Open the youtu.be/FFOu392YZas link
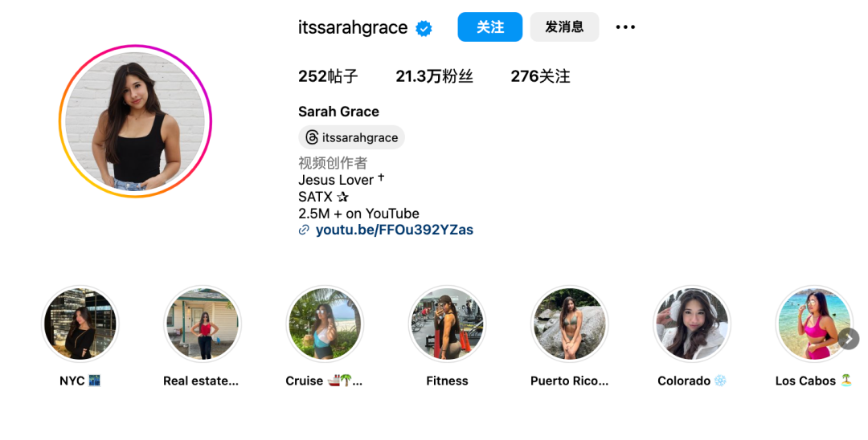The height and width of the screenshot is (440, 868). pyautogui.click(x=394, y=230)
